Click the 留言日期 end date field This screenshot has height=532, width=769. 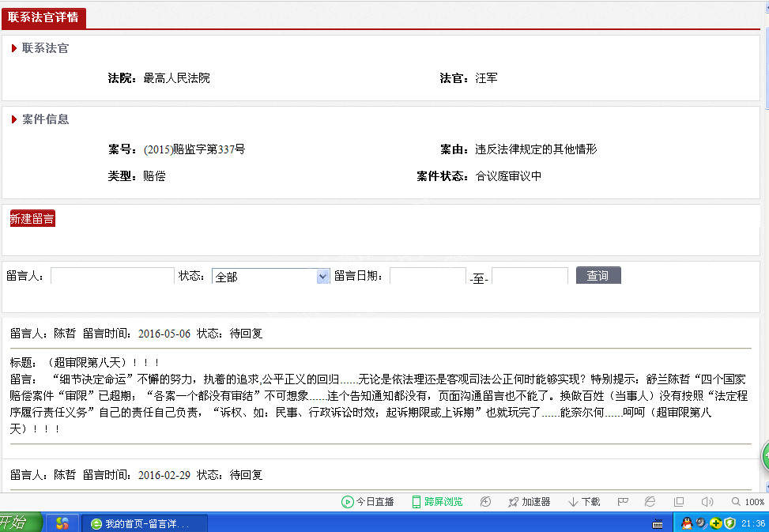click(530, 276)
